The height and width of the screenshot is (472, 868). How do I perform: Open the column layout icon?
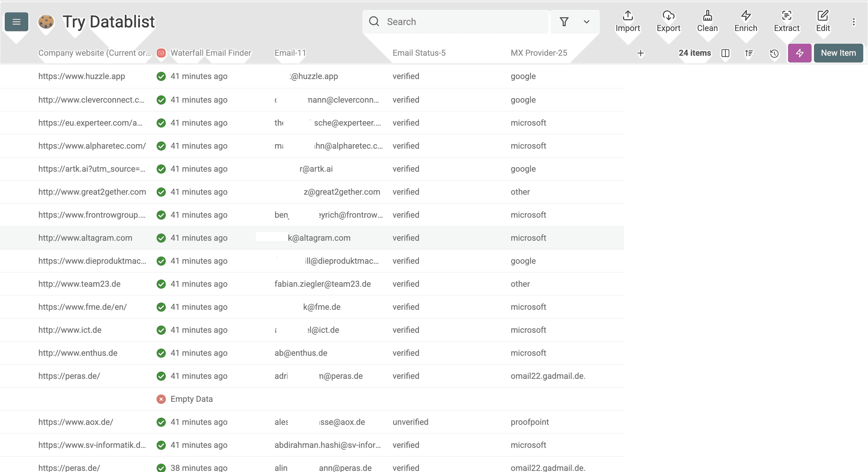click(x=725, y=53)
